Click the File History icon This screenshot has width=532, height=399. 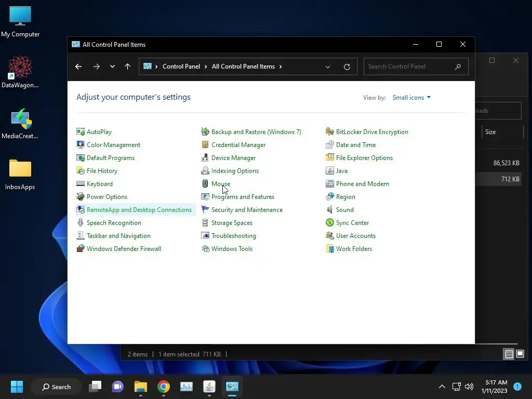pyautogui.click(x=81, y=170)
